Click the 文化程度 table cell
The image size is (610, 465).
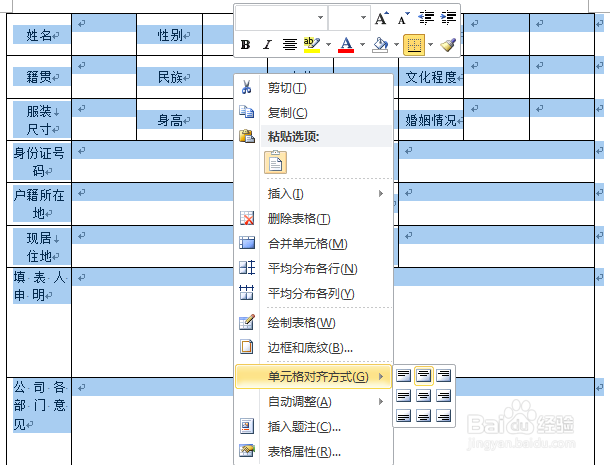[x=431, y=77]
